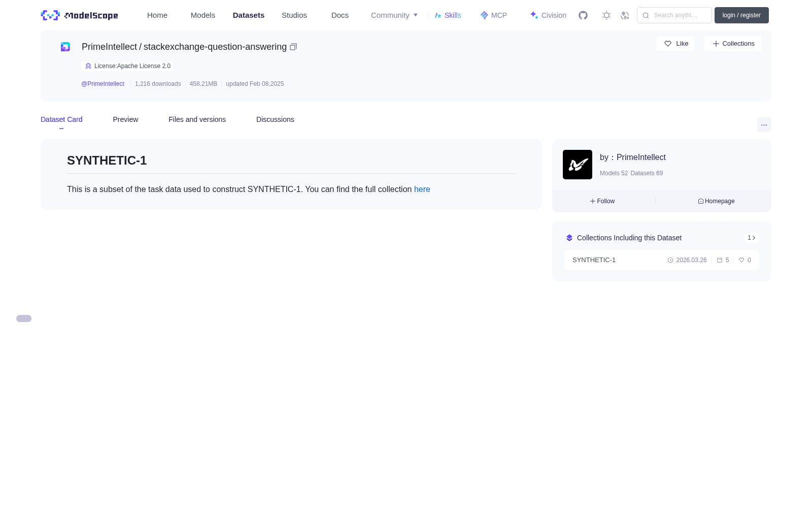Viewport: 812px width, 508px height.
Task: Open the @PrimeIntellect profile link
Action: pos(103,84)
